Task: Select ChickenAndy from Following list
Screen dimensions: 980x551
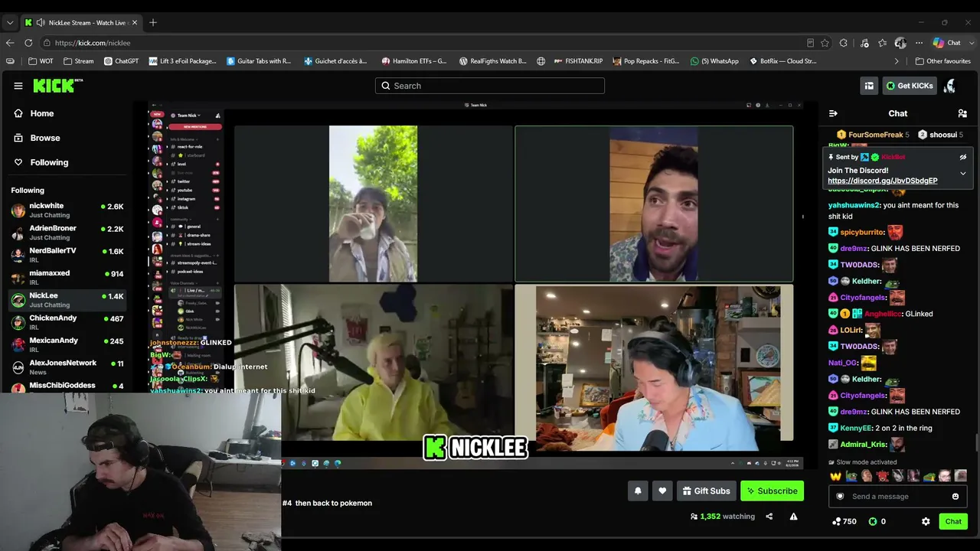Action: click(x=67, y=322)
